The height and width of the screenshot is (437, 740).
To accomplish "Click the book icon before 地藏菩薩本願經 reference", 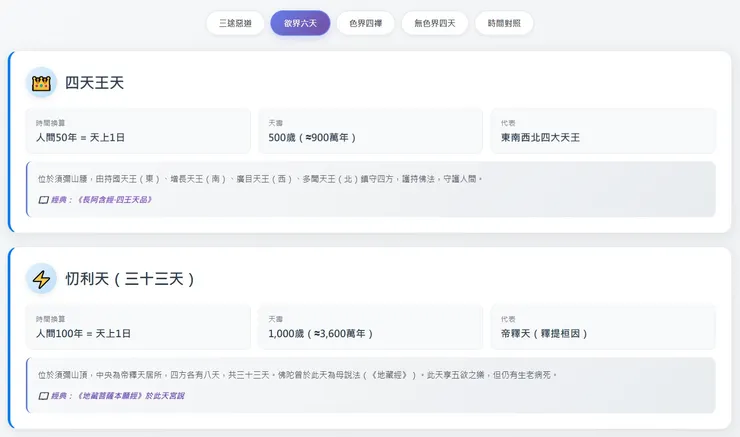I will pos(43,396).
